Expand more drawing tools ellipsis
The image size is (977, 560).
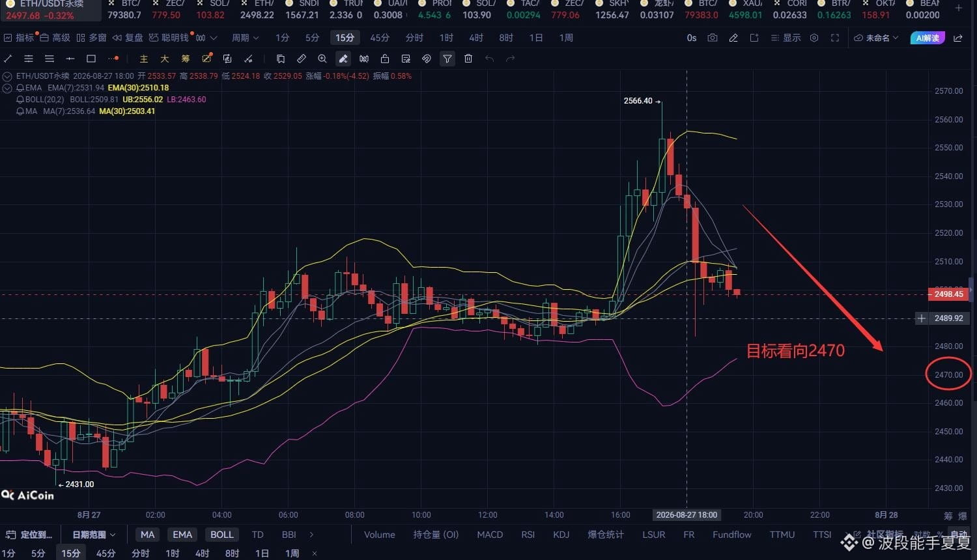click(x=113, y=59)
